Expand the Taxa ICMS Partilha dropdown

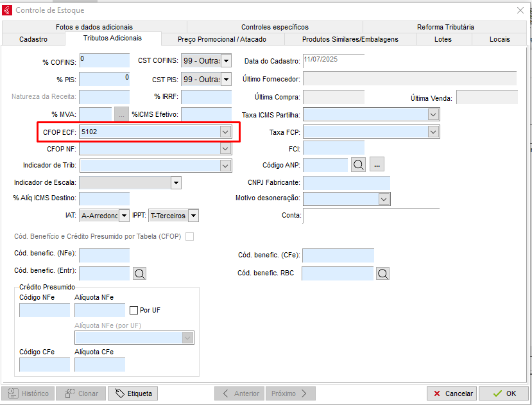click(433, 114)
